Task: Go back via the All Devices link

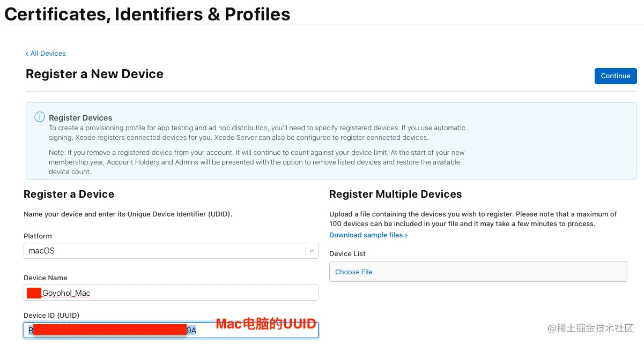Action: pyautogui.click(x=46, y=54)
